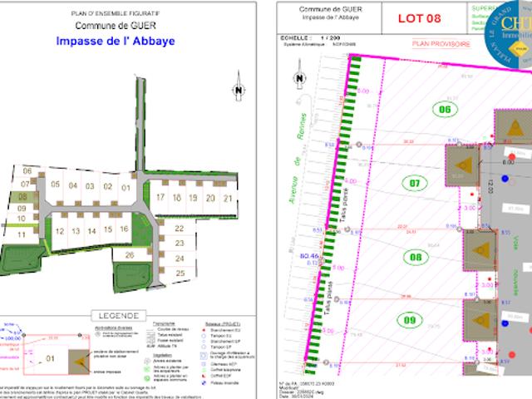Select lot 19 on the overview plan
Viewport: 532px width, 399px height.
pyautogui.click(x=193, y=198)
